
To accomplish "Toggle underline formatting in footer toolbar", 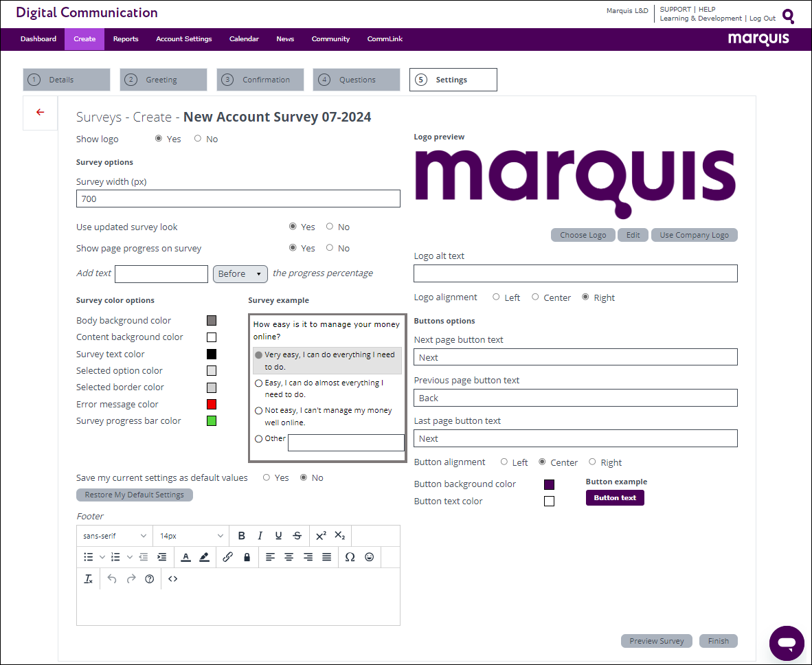I will 279,536.
